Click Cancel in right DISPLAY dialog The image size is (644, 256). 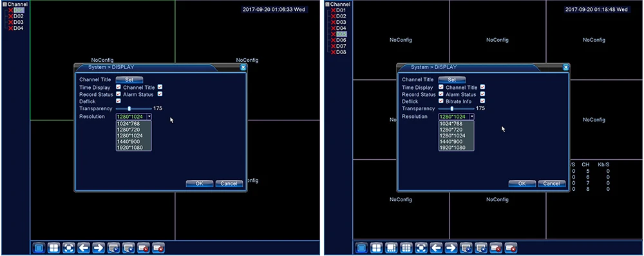552,184
